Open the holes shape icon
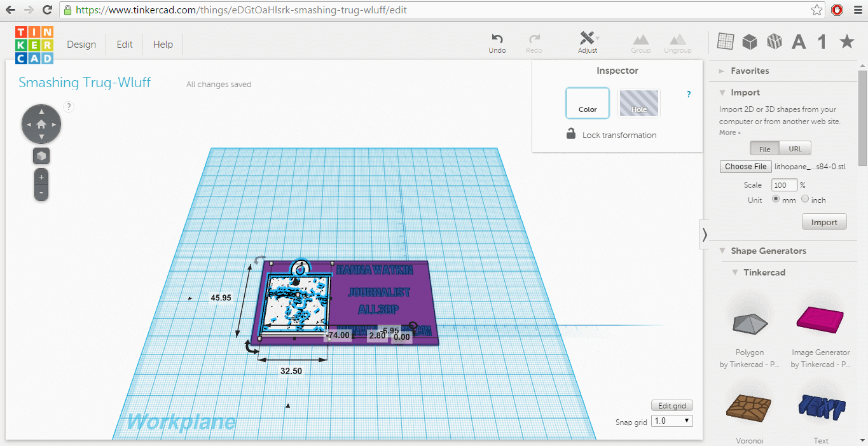This screenshot has width=868, height=446. tap(774, 42)
